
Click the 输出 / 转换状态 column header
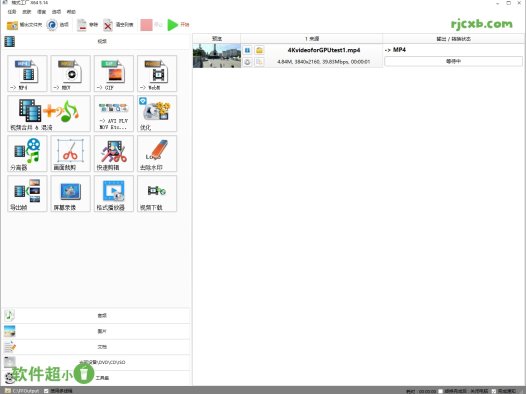click(x=453, y=39)
